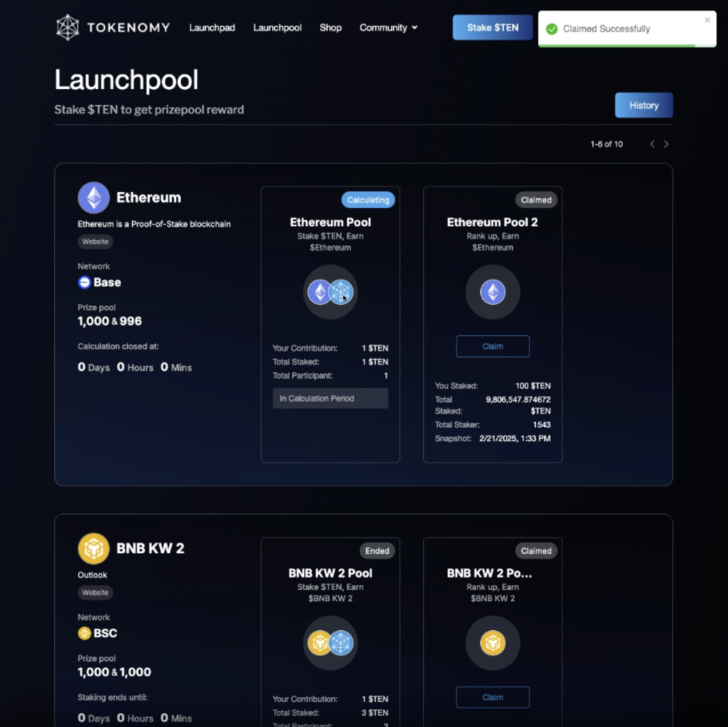The image size is (728, 727).
Task: Dismiss the Claimed Successfully notification
Action: pos(707,20)
